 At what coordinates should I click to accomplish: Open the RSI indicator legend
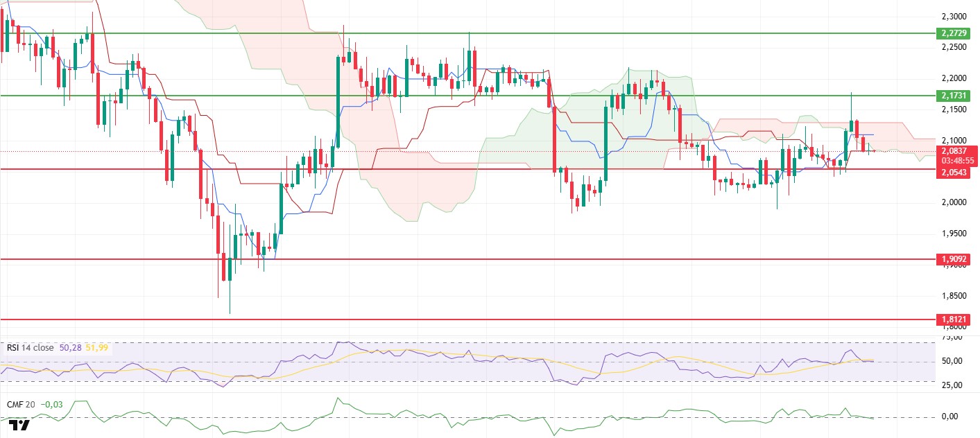pos(29,347)
